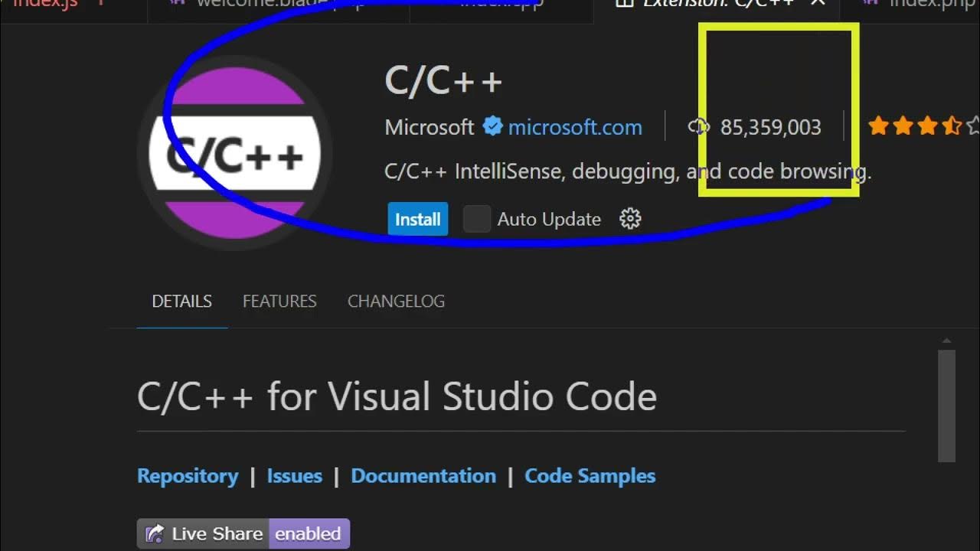Click the install count download icon
This screenshot has width=980, height=551.
pyautogui.click(x=699, y=127)
